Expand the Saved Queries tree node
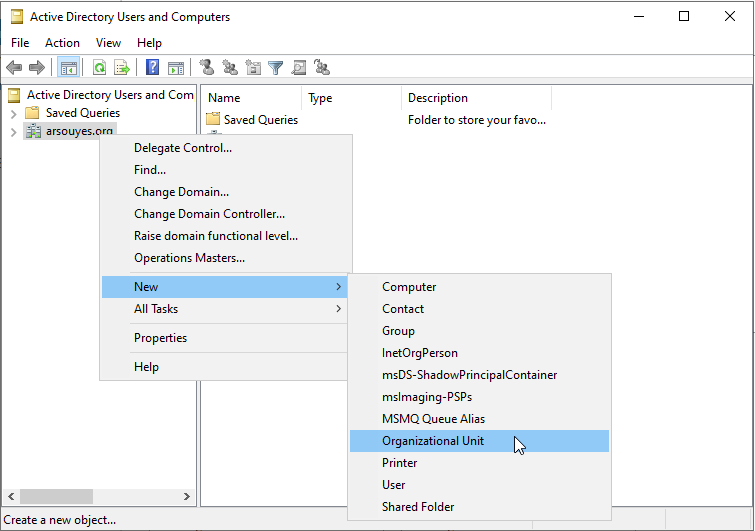755x531 pixels. tap(13, 114)
